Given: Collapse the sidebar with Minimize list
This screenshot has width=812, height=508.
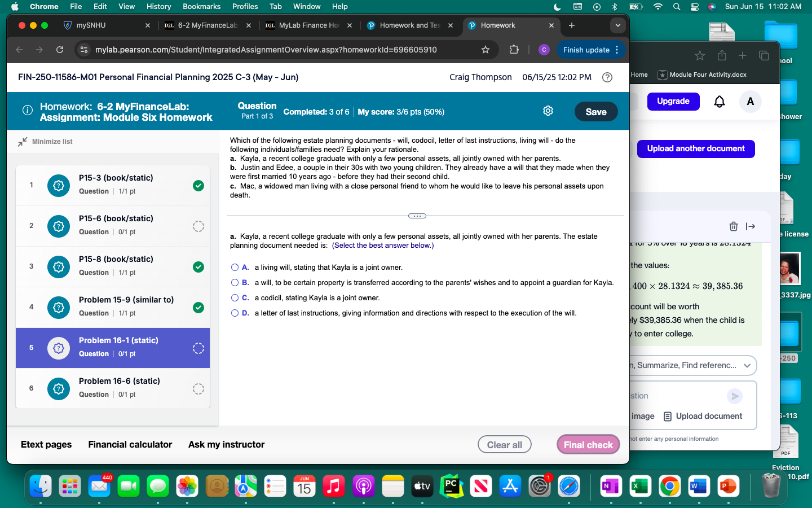Looking at the screenshot, I should (x=46, y=142).
